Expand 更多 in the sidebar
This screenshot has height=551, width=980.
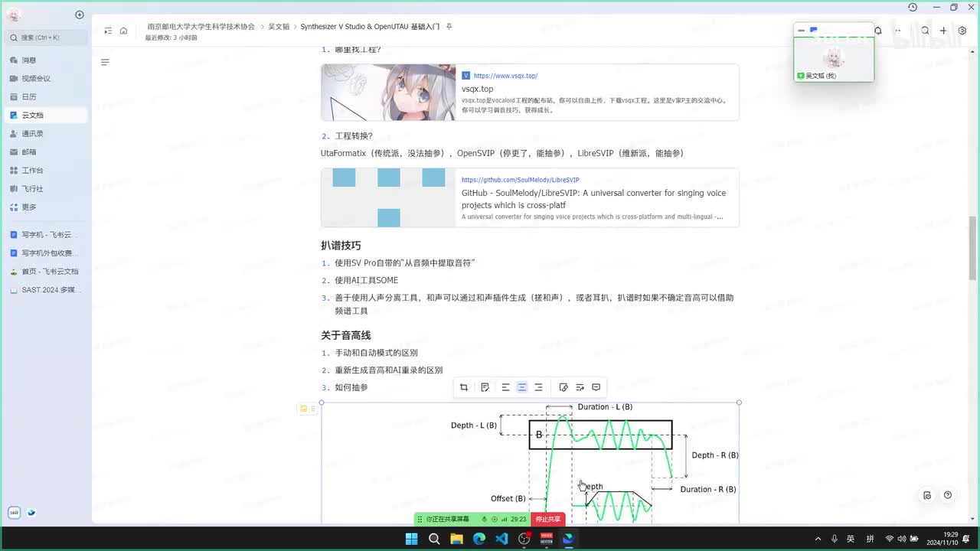coord(44,207)
